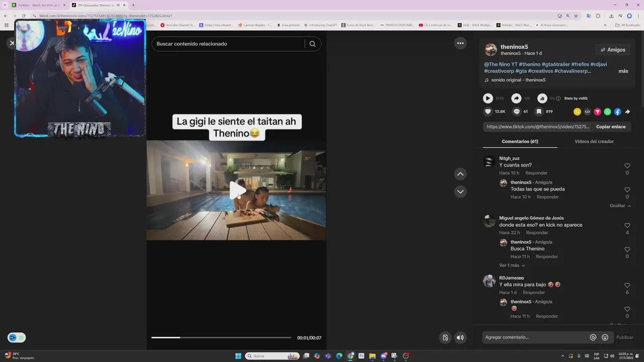Like the theninox5 emoji reply

click(627, 309)
